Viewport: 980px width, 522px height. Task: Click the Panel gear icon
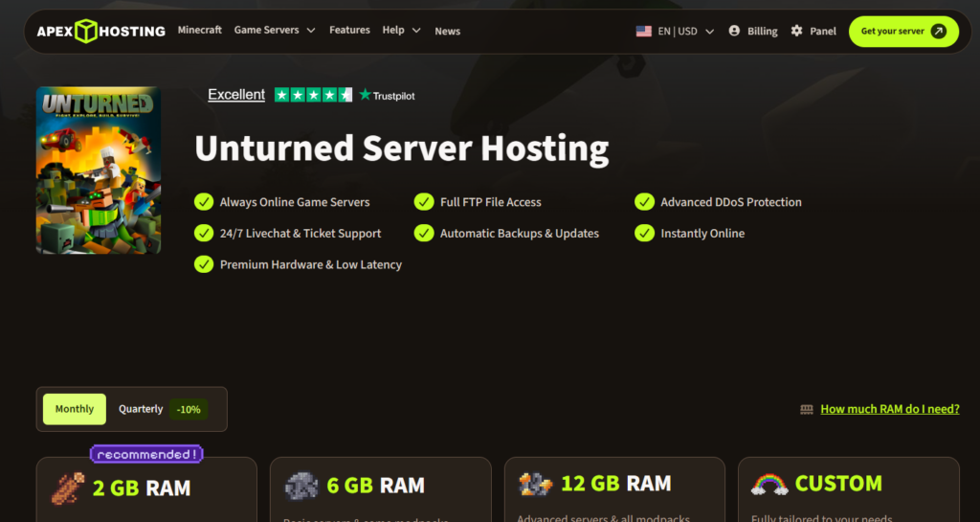[796, 31]
